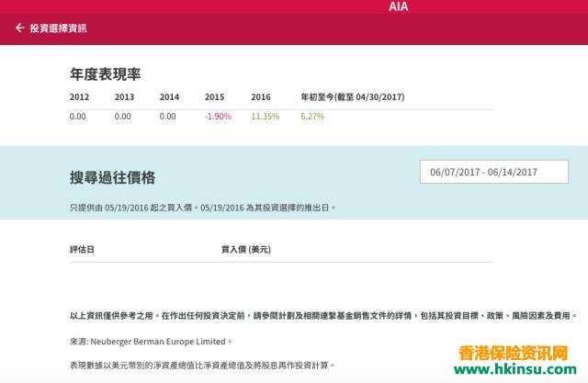This screenshot has height=383, width=588.
Task: Click the 05/19/2016 launch date note
Action: (202, 208)
